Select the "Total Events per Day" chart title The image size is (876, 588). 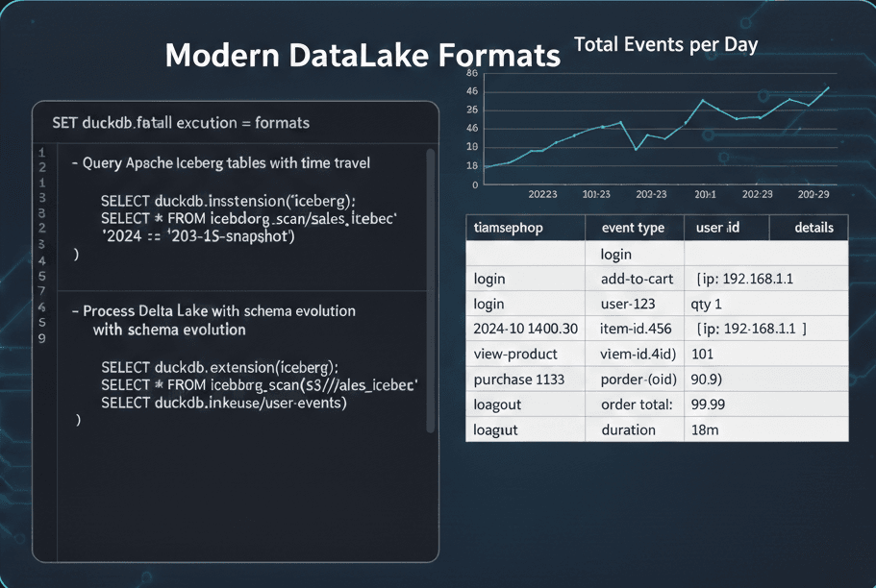pyautogui.click(x=665, y=44)
